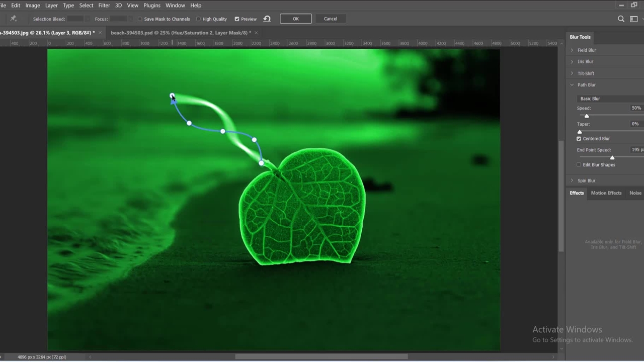Select the middle control point on the blur path
Screen dimensions: 644x362
222,131
